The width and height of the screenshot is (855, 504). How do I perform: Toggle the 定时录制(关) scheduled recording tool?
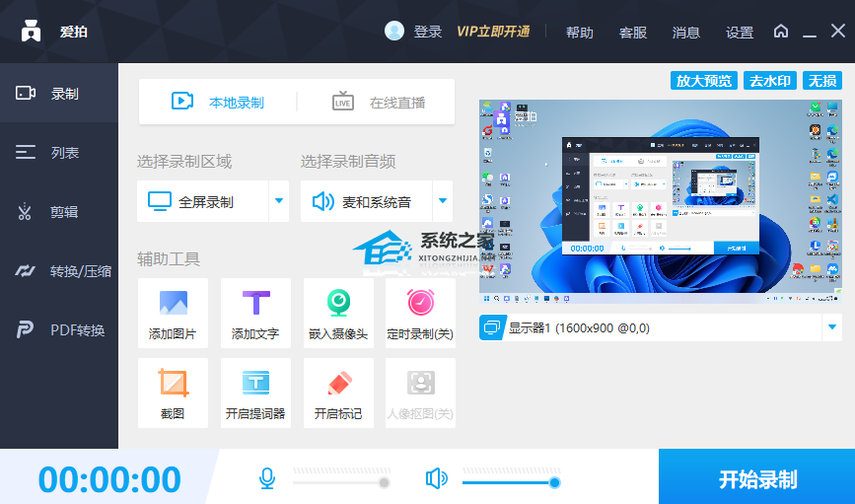(420, 313)
